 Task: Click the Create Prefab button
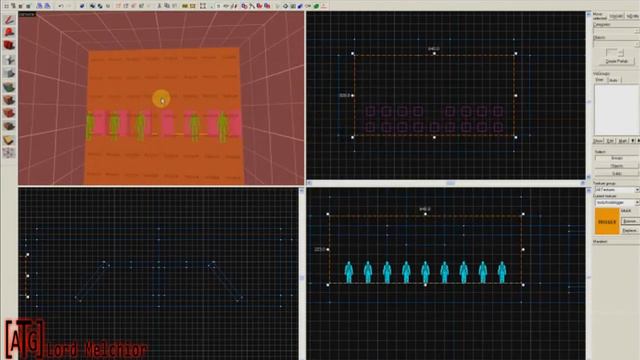pos(616,61)
